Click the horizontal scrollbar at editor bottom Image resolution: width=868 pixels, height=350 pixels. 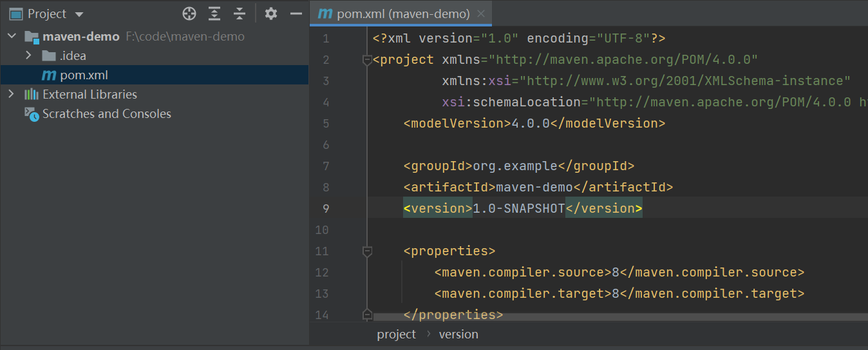(x=620, y=317)
